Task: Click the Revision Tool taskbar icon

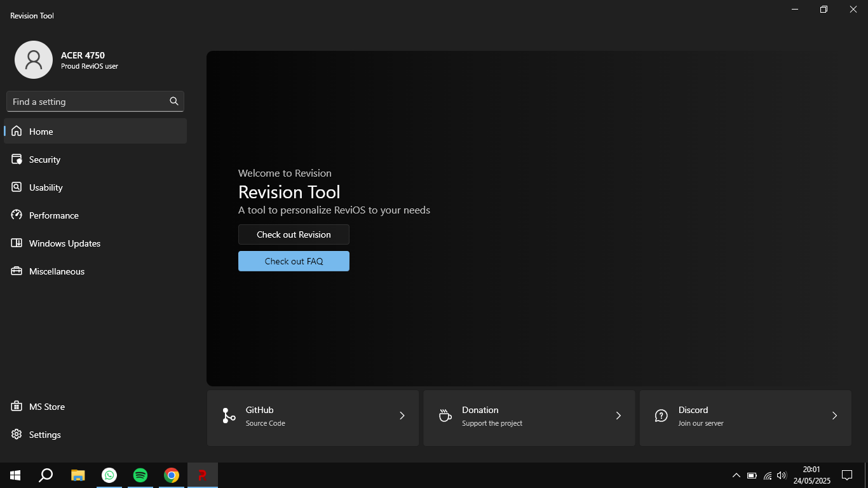Action: [203, 475]
